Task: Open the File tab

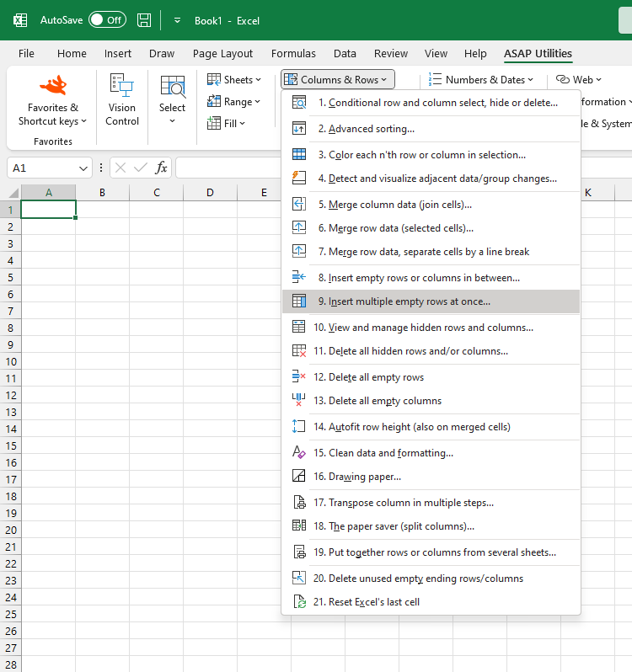Action: tap(26, 54)
